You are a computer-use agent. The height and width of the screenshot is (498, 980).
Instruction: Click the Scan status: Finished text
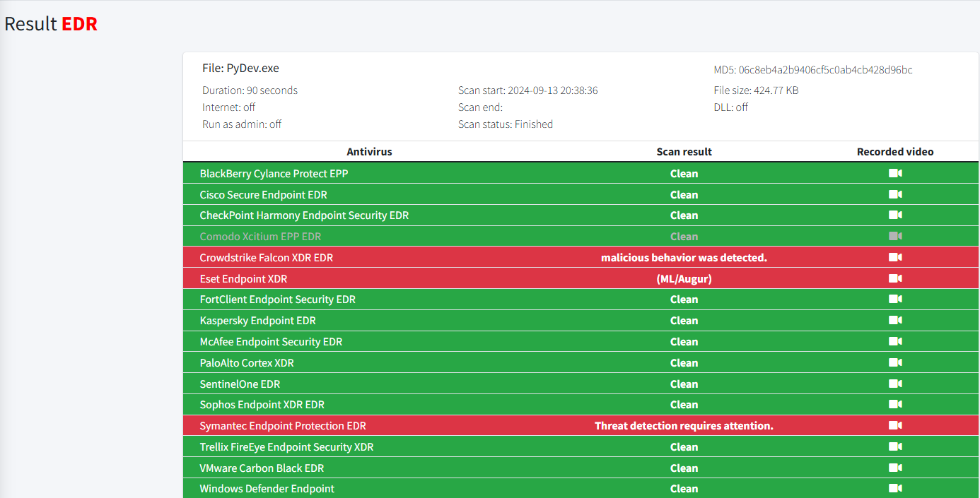click(x=506, y=124)
